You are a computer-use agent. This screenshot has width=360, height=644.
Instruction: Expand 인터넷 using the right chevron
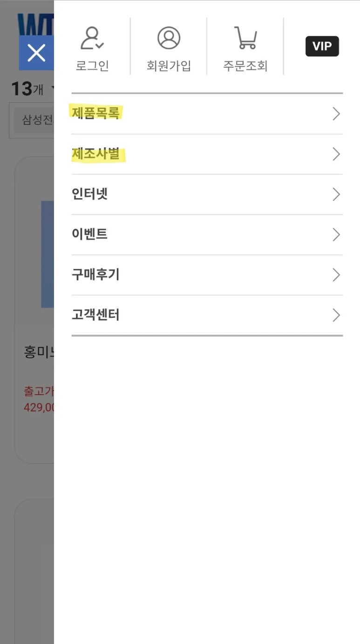[x=336, y=194]
